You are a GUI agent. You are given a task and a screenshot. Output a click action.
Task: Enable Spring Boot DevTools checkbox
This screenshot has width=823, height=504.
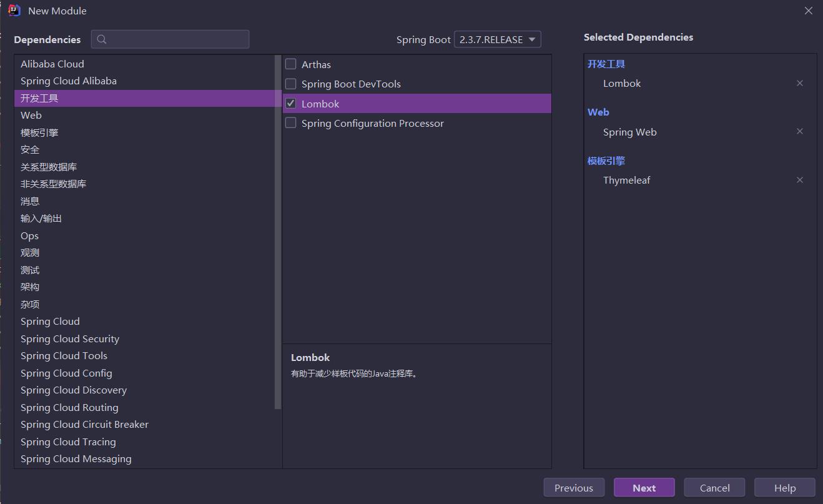coord(291,84)
